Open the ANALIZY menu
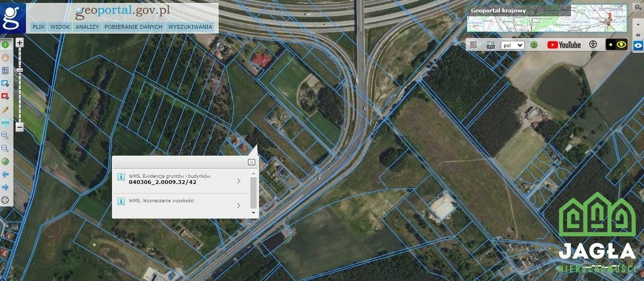644x281 pixels. tap(87, 27)
